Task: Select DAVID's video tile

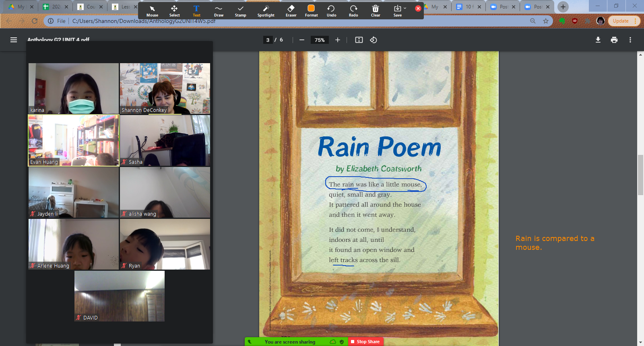Action: (120, 296)
